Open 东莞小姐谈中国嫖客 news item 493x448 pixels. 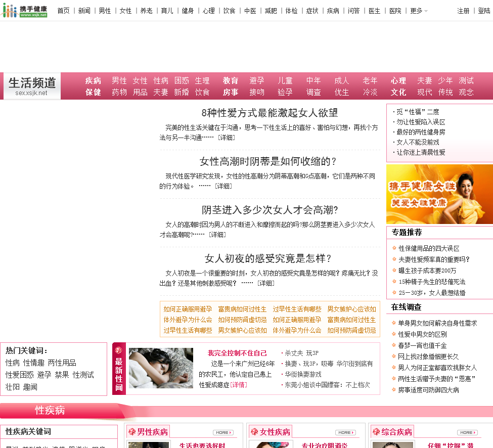tap(327, 385)
